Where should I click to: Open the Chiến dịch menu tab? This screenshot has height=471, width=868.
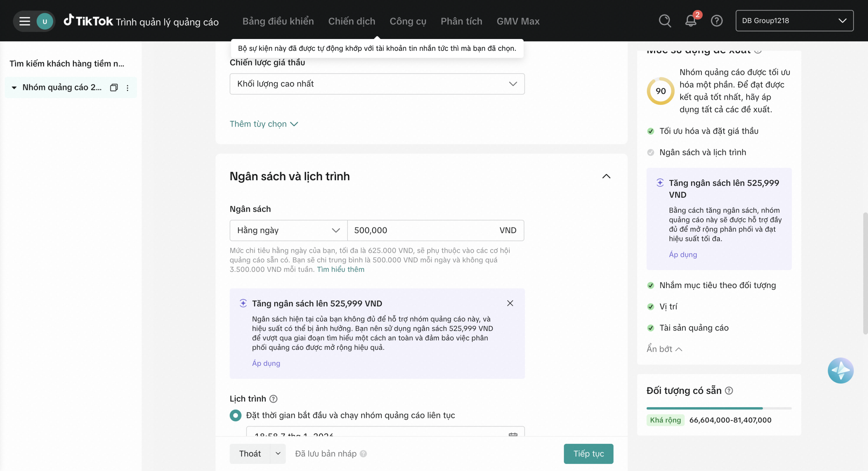[351, 21]
